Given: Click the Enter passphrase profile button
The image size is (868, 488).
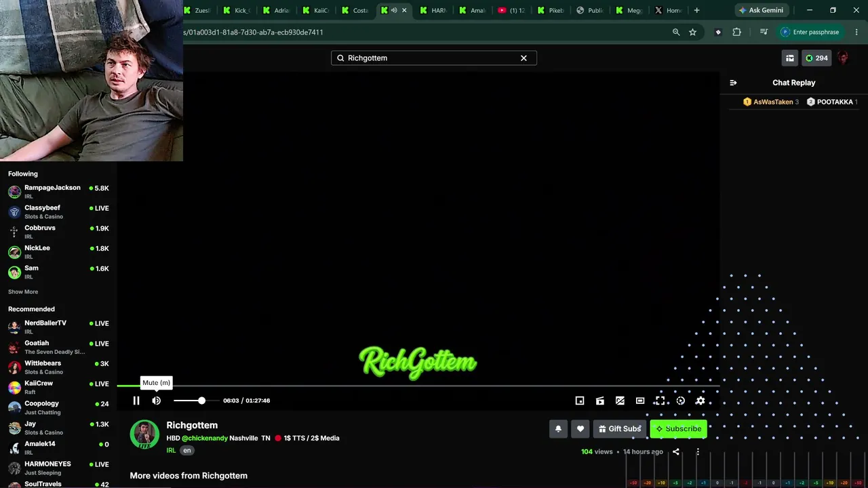Looking at the screenshot, I should [810, 32].
